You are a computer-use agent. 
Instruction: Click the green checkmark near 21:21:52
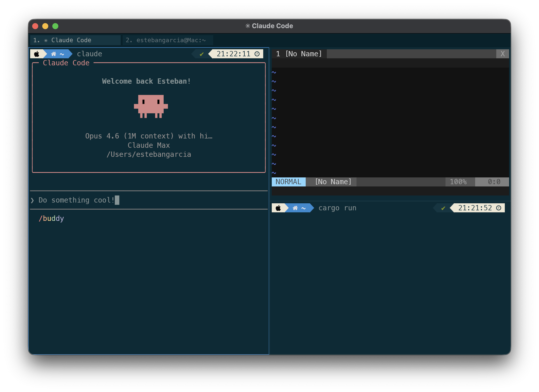443,208
